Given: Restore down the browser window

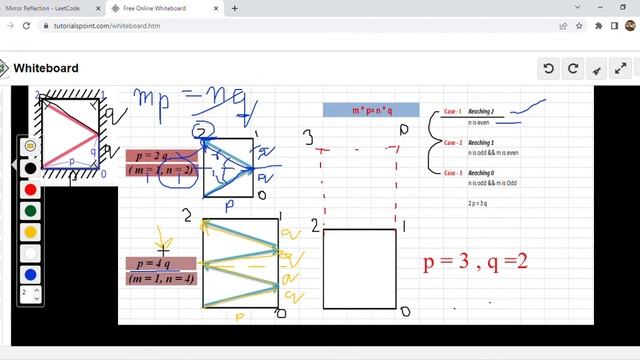Looking at the screenshot, I should [x=623, y=7].
